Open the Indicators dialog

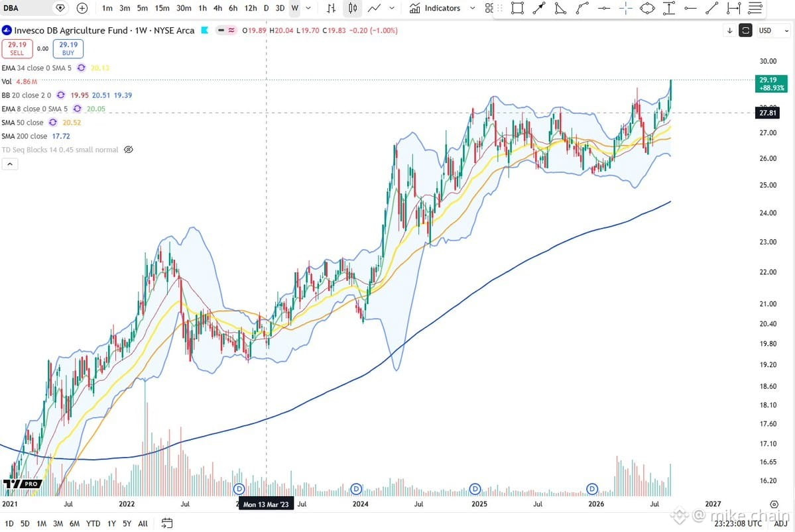[435, 8]
